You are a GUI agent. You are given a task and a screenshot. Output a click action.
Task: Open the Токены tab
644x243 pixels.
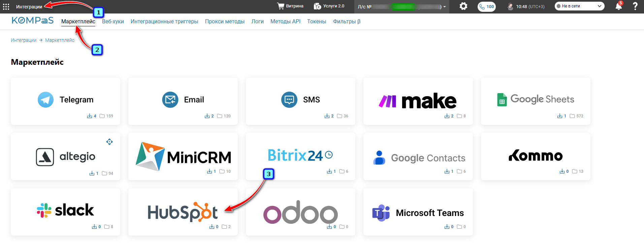tap(317, 22)
